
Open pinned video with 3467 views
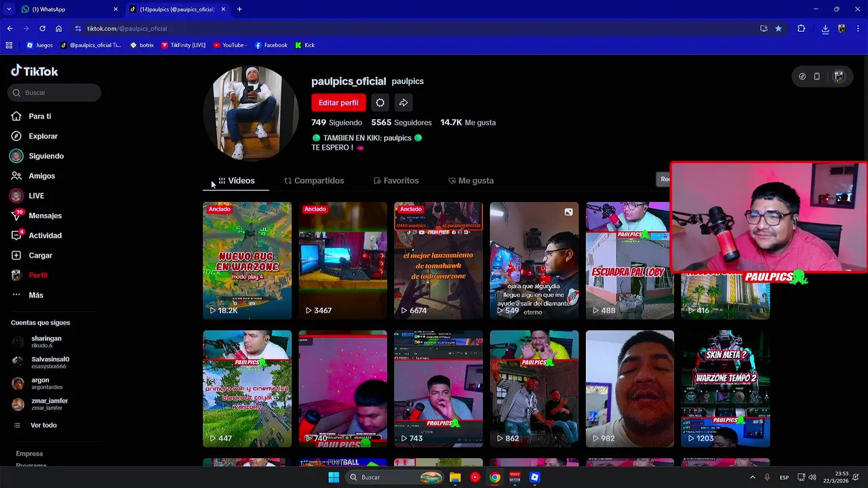pyautogui.click(x=342, y=260)
